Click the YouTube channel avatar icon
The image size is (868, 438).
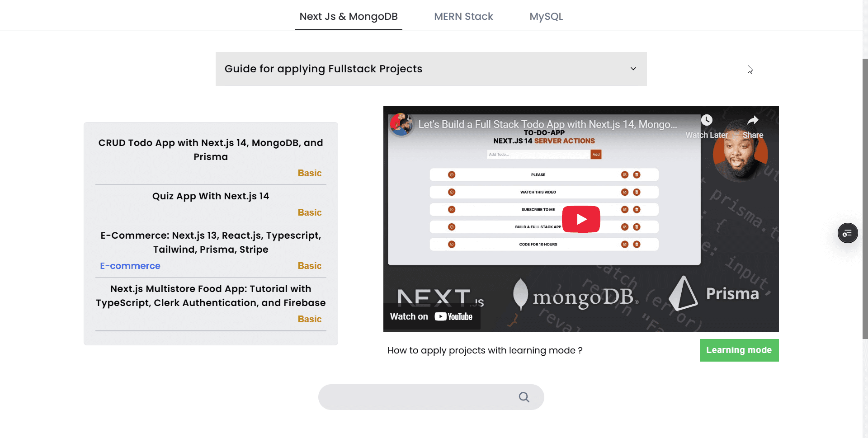coord(401,124)
